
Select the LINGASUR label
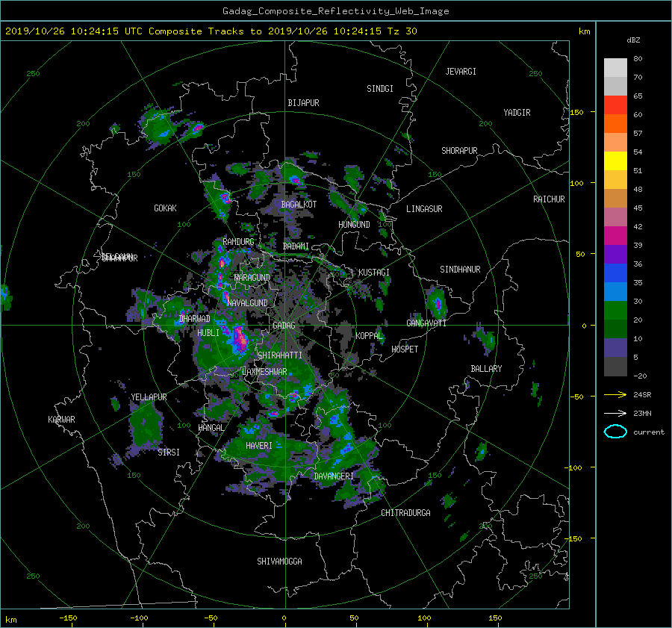click(424, 209)
